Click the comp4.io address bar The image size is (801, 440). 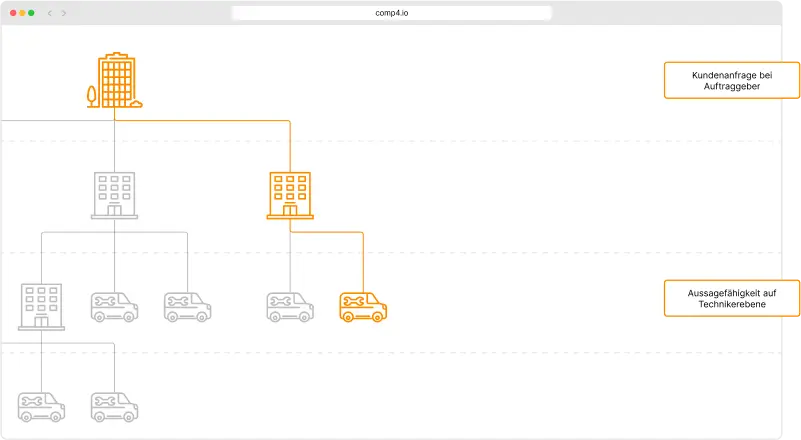pyautogui.click(x=392, y=13)
